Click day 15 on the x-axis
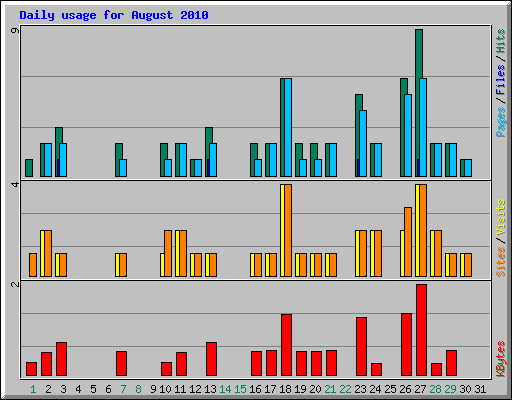This screenshot has width=512, height=400. click(x=240, y=389)
